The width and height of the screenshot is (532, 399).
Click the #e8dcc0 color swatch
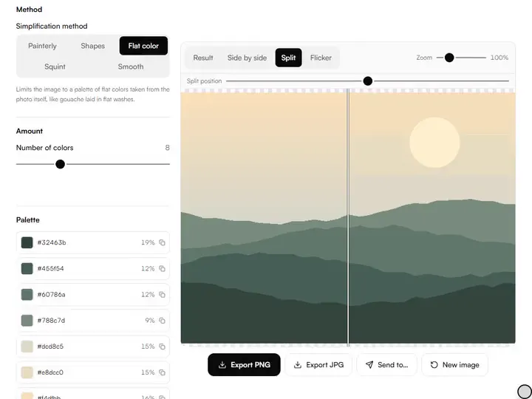pos(27,372)
